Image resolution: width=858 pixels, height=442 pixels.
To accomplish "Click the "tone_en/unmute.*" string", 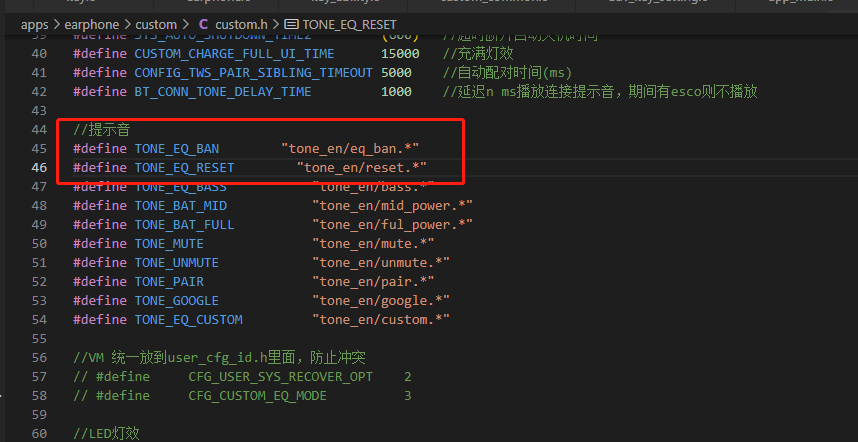I will [x=381, y=263].
